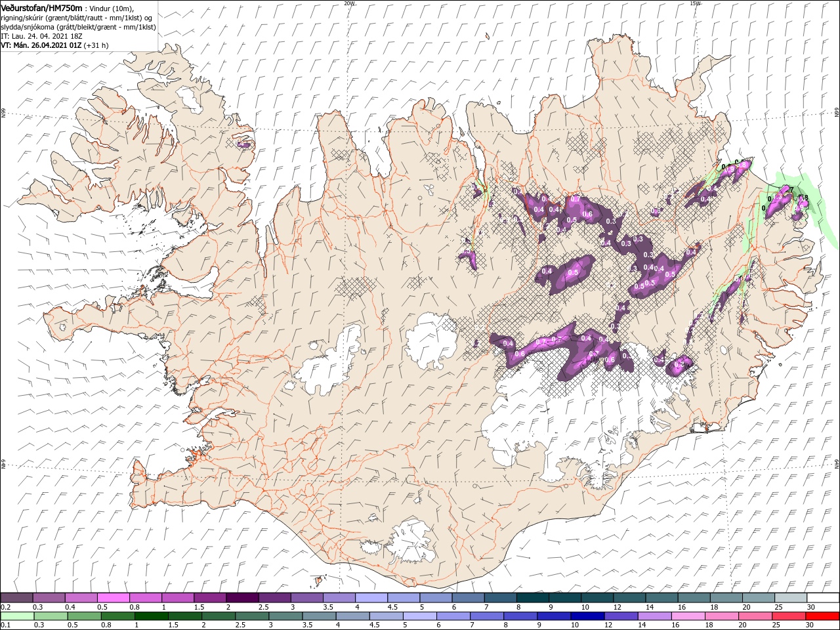Pick the pinkish-red bottom-row swatch labeled 25
840x630 pixels.
(x=789, y=616)
